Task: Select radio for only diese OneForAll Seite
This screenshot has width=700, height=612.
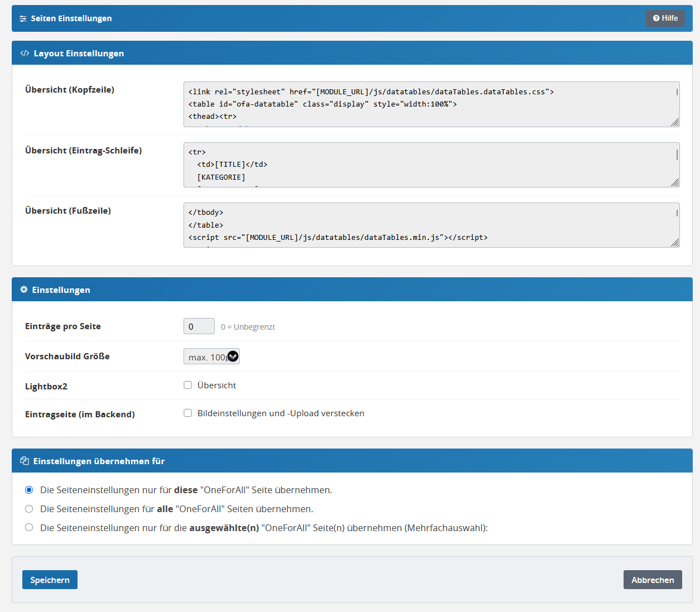Action: [x=29, y=490]
